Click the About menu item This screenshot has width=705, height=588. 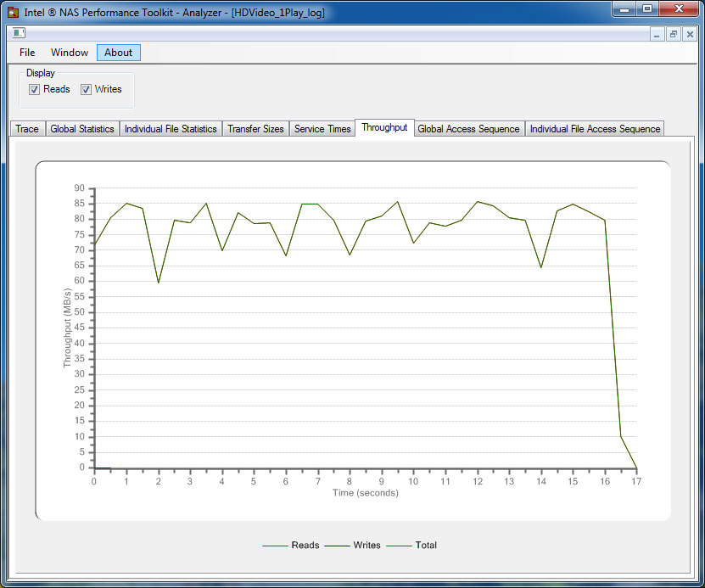click(118, 53)
